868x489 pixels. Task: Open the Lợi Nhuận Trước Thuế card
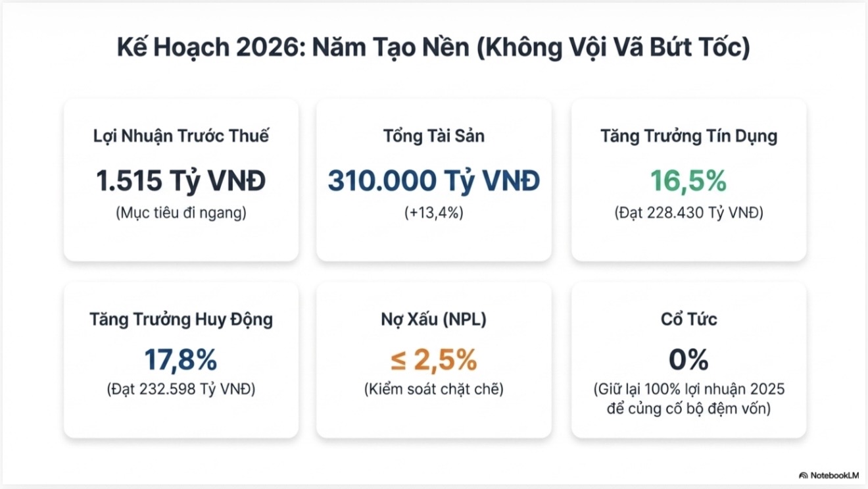coord(181,180)
